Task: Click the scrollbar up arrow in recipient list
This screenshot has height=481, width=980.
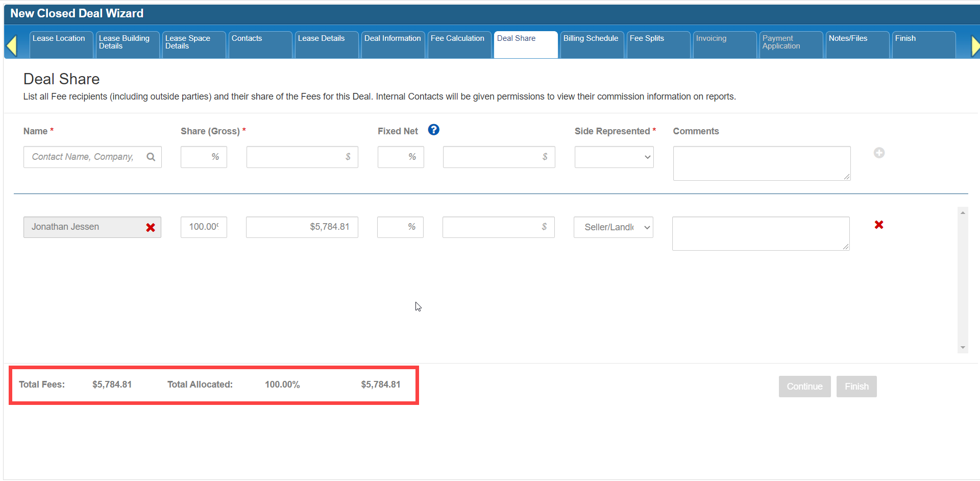Action: [x=963, y=212]
